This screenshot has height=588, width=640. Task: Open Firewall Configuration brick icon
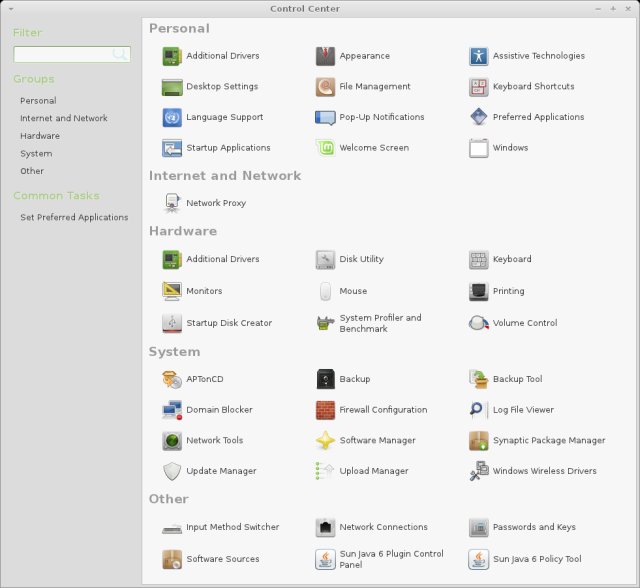pyautogui.click(x=325, y=410)
